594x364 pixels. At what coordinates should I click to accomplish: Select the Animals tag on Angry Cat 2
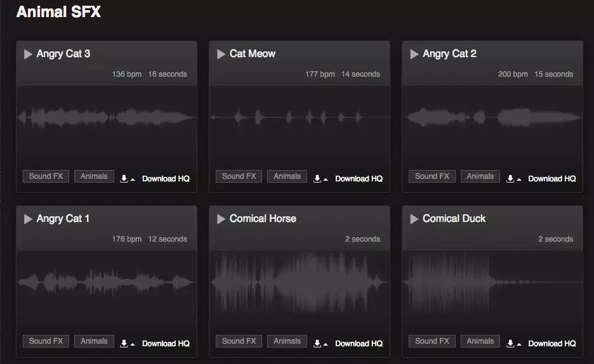point(480,176)
